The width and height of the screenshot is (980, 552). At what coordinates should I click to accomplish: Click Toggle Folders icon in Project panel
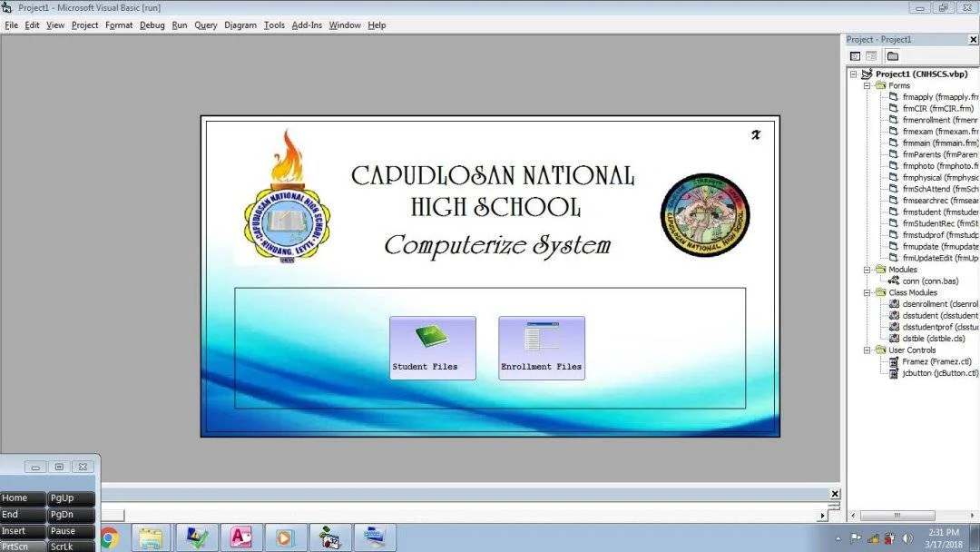[893, 55]
